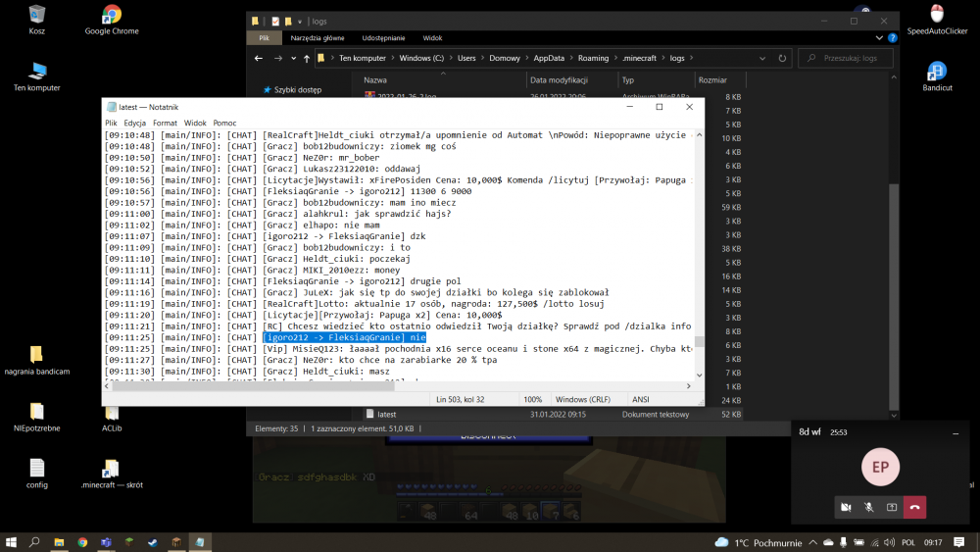Go up one folder level in Explorer

[x=307, y=59]
